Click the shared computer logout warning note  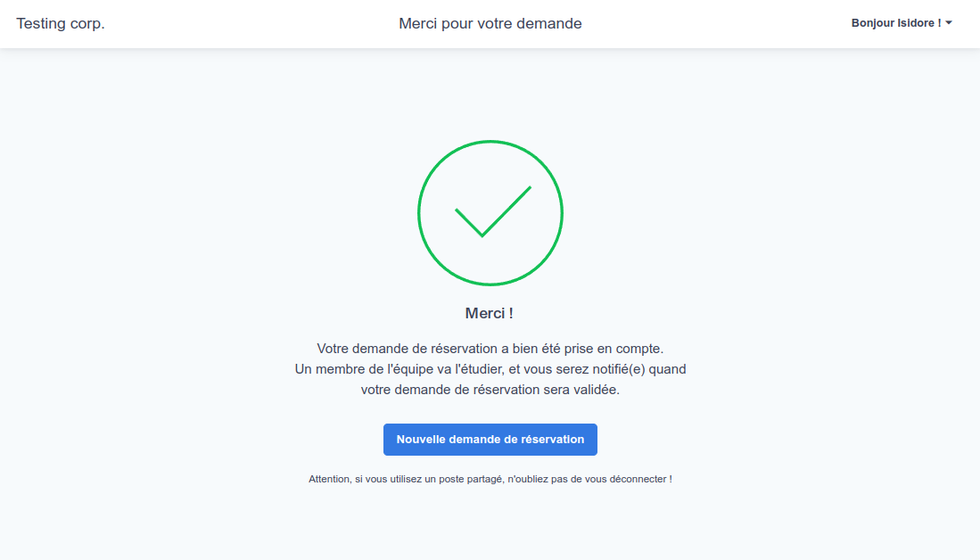(x=490, y=479)
